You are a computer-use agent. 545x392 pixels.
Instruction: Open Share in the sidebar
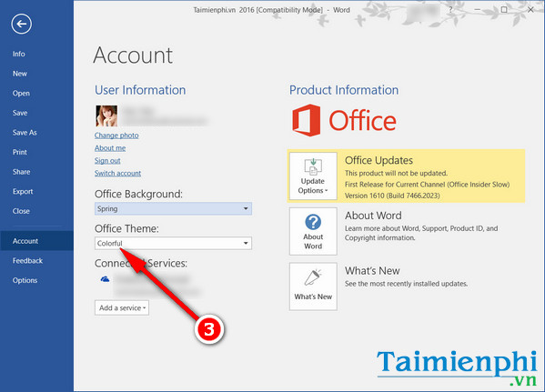point(22,172)
